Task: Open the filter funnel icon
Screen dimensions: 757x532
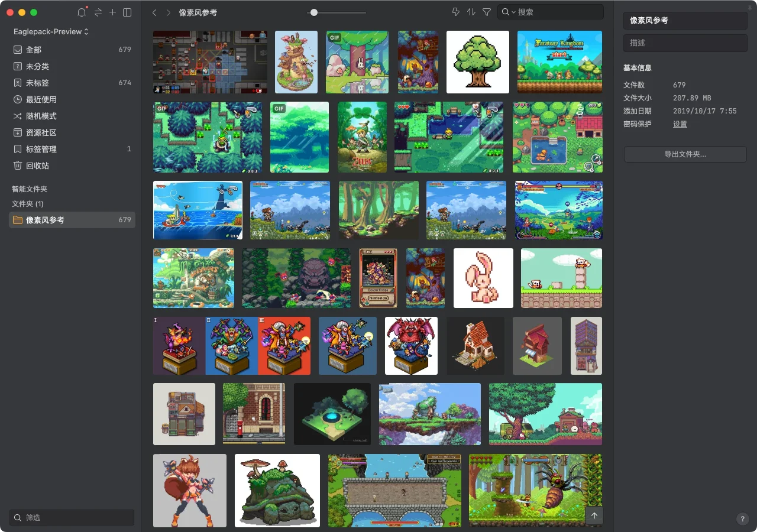Action: coord(487,12)
